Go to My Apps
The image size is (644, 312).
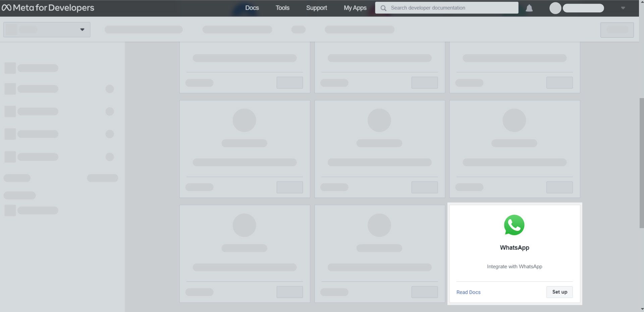tap(355, 8)
